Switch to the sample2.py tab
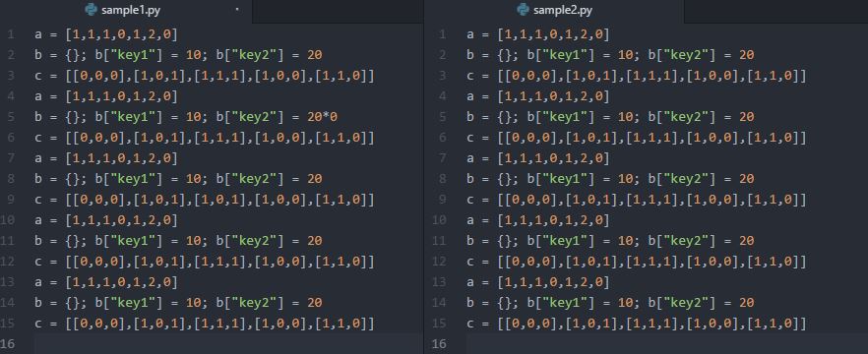 pyautogui.click(x=554, y=11)
